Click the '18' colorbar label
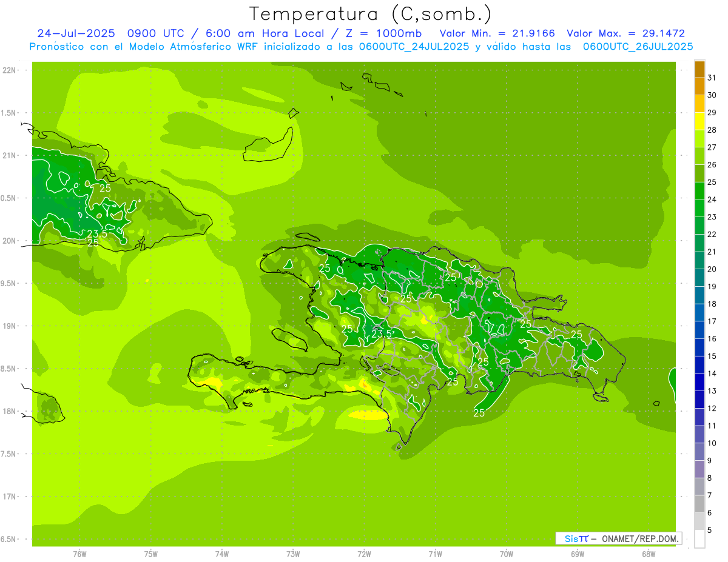Image resolution: width=728 pixels, height=562 pixels. [x=712, y=304]
